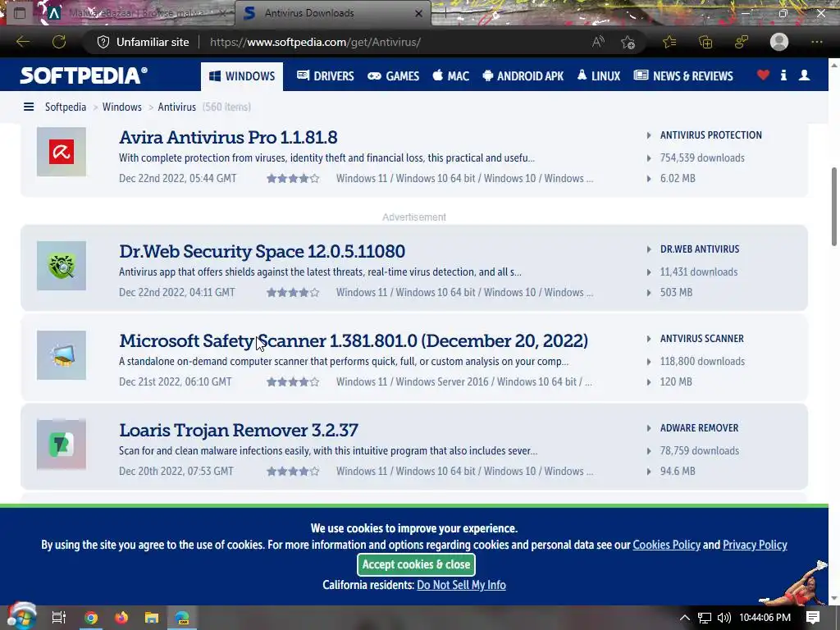Screen dimensions: 840x630
Task: Click the ADWARE REMOVER category label
Action: coord(699,428)
